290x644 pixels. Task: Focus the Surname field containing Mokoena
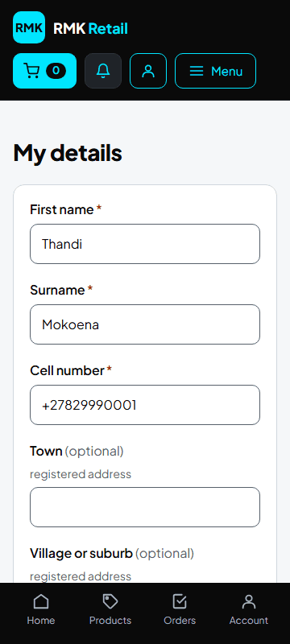(x=145, y=324)
